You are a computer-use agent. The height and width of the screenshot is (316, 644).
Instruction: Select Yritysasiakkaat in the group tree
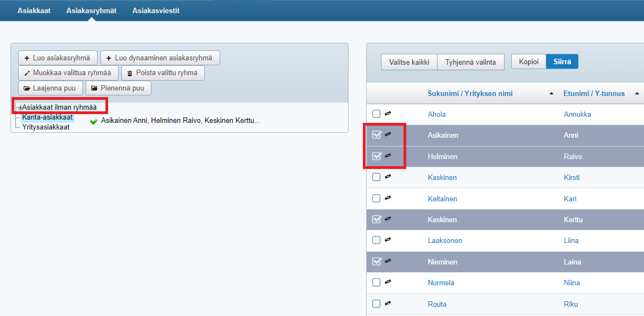(x=46, y=127)
